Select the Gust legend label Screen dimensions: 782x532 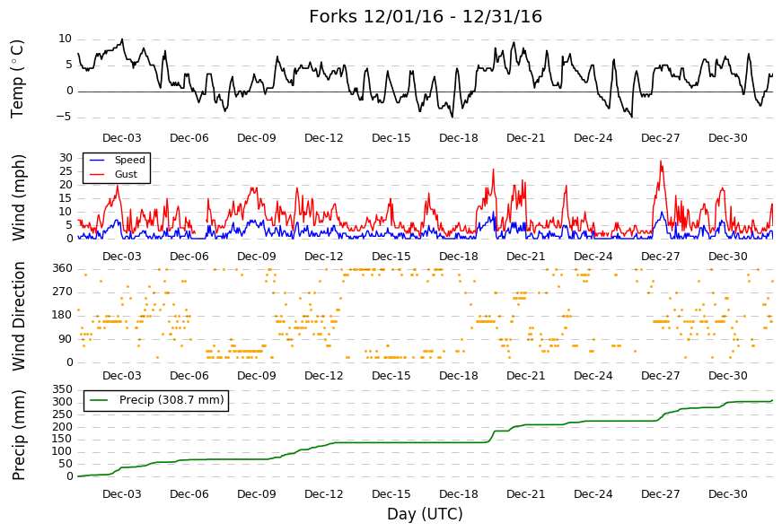coord(126,174)
